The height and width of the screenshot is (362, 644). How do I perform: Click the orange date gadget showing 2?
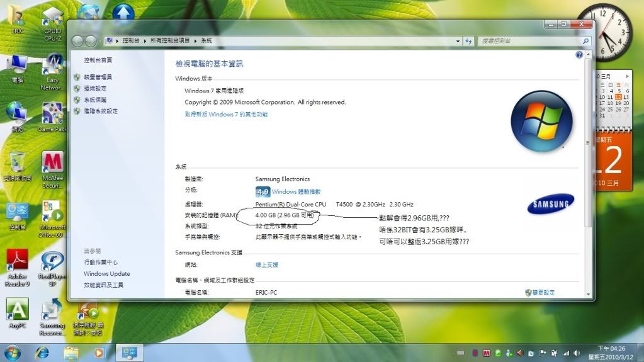pos(614,161)
